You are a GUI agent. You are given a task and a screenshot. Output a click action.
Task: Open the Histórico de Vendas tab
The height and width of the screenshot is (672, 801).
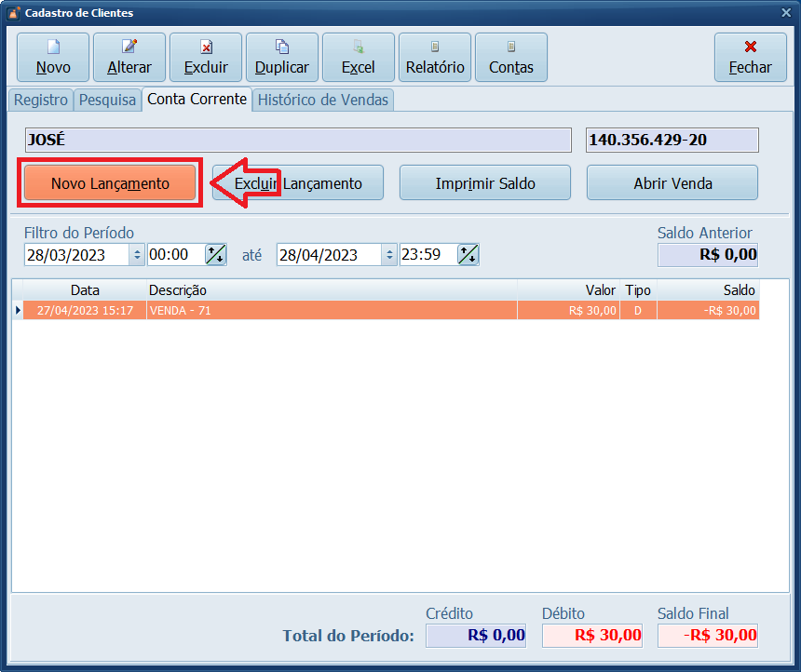point(323,100)
